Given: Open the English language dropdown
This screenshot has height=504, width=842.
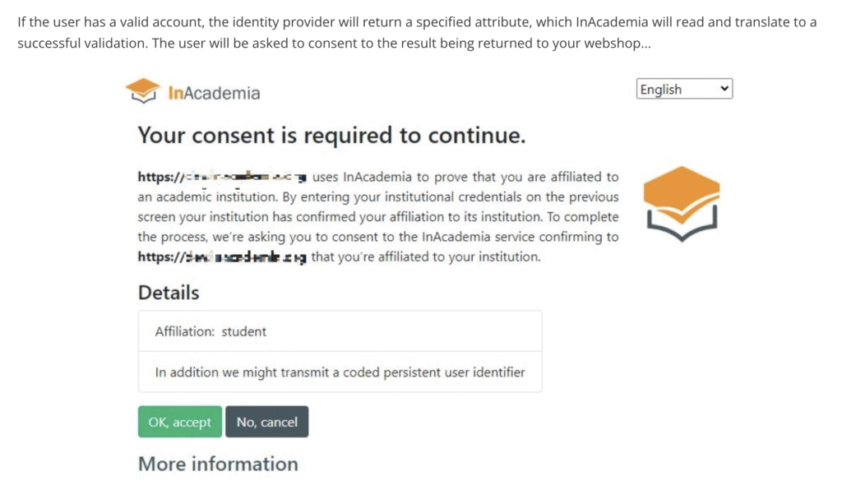Looking at the screenshot, I should [683, 89].
